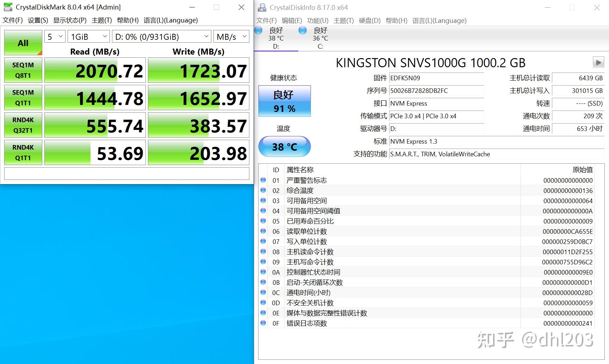
Task: Click the CrystalDiskInfo icon in the title bar
Action: click(262, 7)
